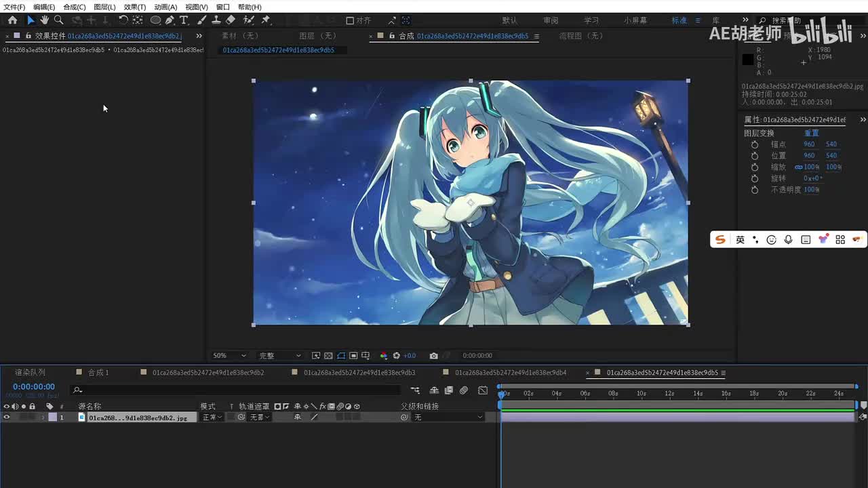The height and width of the screenshot is (488, 868).
Task: Open the show channel color icon
Action: [384, 355]
